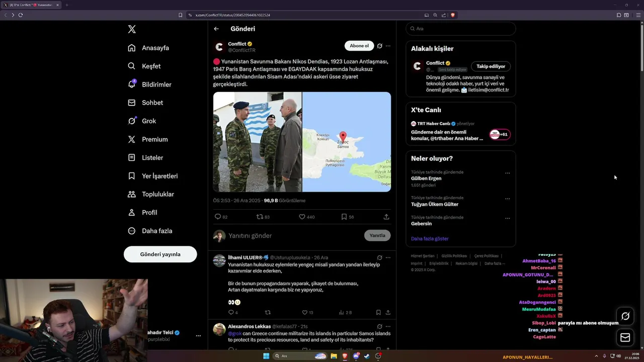Repost the Conflict post
This screenshot has height=362, width=644.
pyautogui.click(x=263, y=217)
